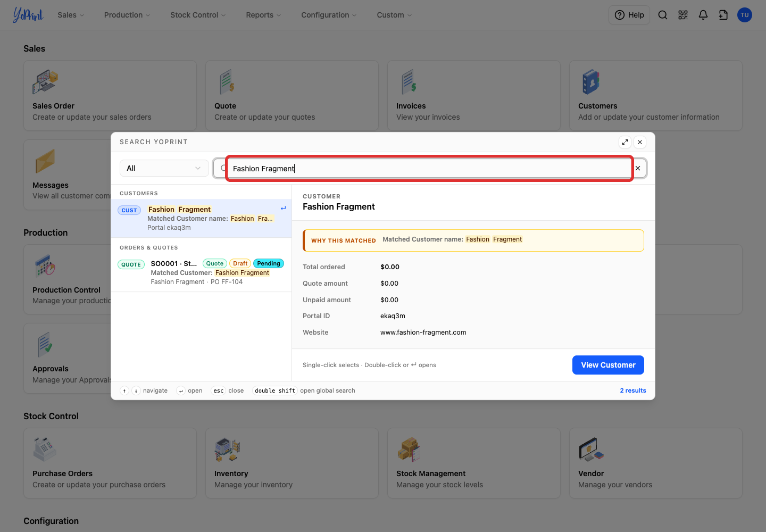This screenshot has height=532, width=766.
Task: Close the Search YoPrint dialog
Action: [x=640, y=142]
